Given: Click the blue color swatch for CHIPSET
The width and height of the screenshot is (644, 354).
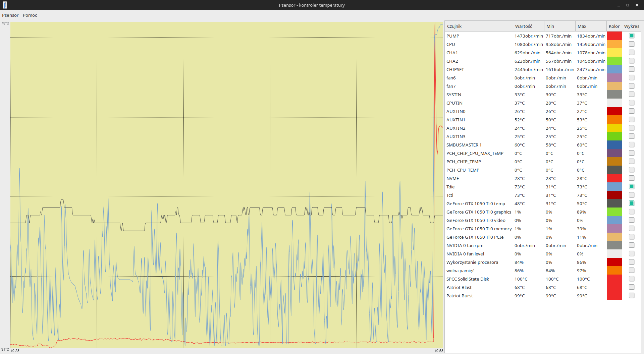Looking at the screenshot, I should [x=614, y=69].
